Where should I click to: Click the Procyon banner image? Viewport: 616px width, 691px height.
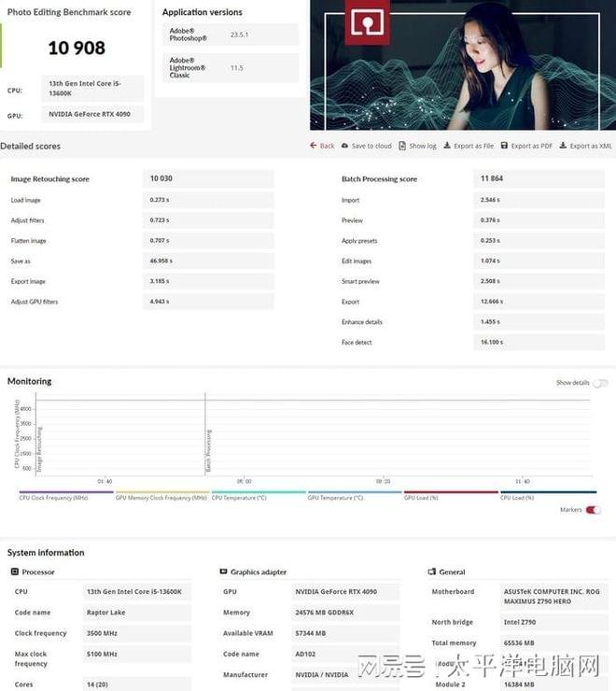click(x=462, y=65)
